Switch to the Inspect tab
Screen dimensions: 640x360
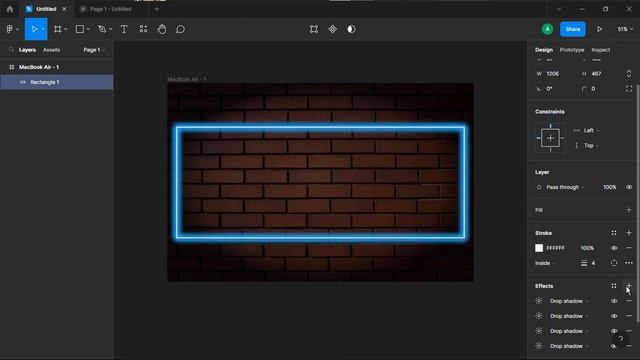coord(600,50)
